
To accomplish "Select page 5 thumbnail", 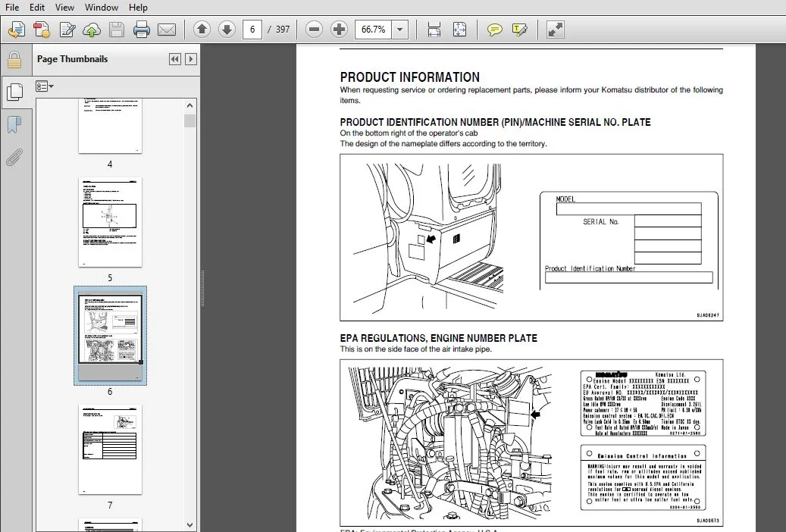I will [x=110, y=222].
